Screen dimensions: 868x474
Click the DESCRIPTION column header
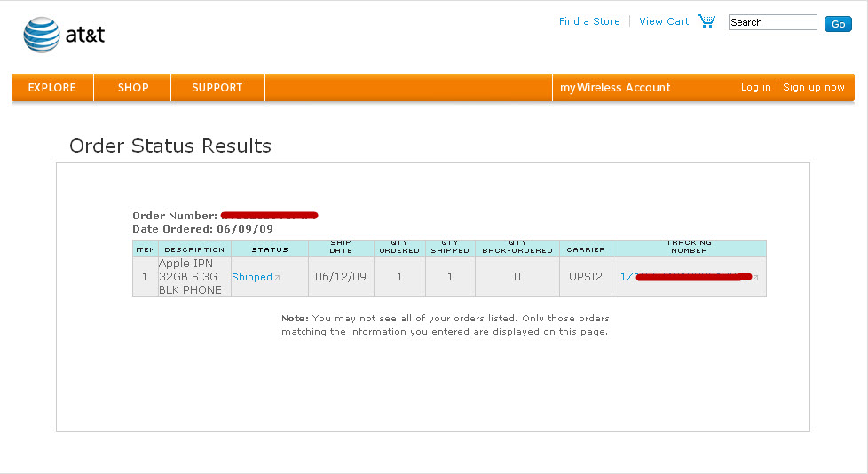tap(194, 249)
